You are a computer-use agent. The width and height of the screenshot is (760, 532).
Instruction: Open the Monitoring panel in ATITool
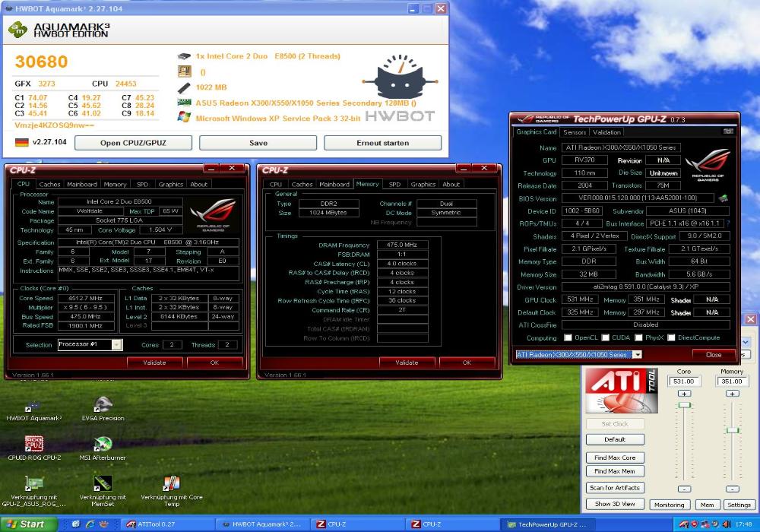tap(670, 505)
